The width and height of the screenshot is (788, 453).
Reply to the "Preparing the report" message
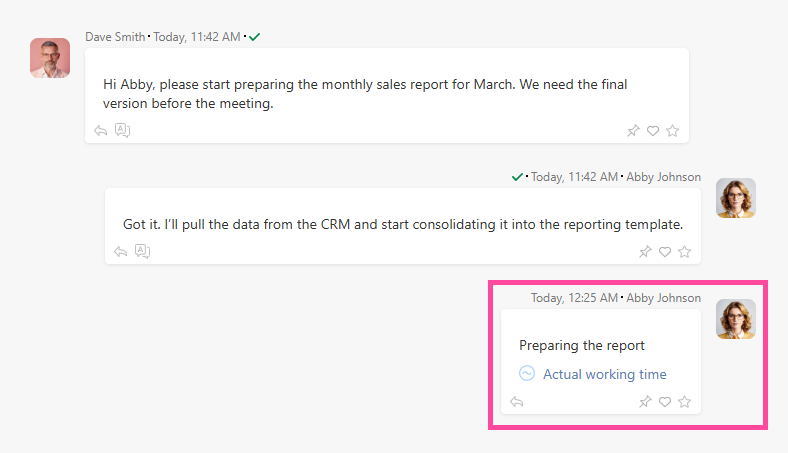pos(516,402)
